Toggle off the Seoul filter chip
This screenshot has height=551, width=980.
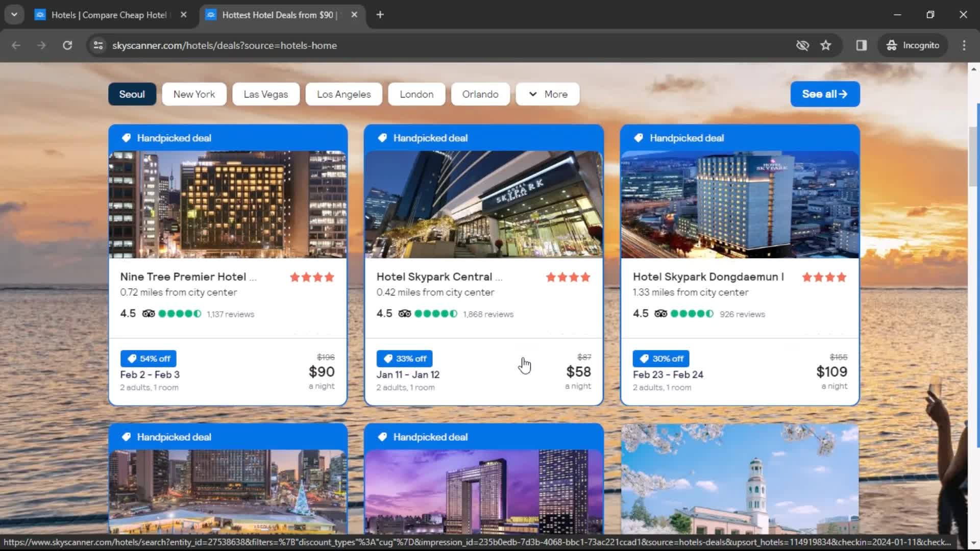(132, 94)
